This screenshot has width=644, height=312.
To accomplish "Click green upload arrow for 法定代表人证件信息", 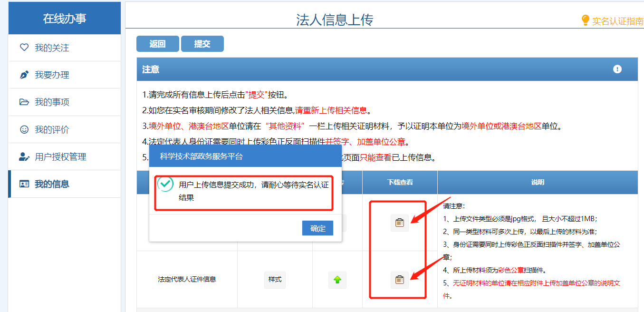I will pos(337,280).
